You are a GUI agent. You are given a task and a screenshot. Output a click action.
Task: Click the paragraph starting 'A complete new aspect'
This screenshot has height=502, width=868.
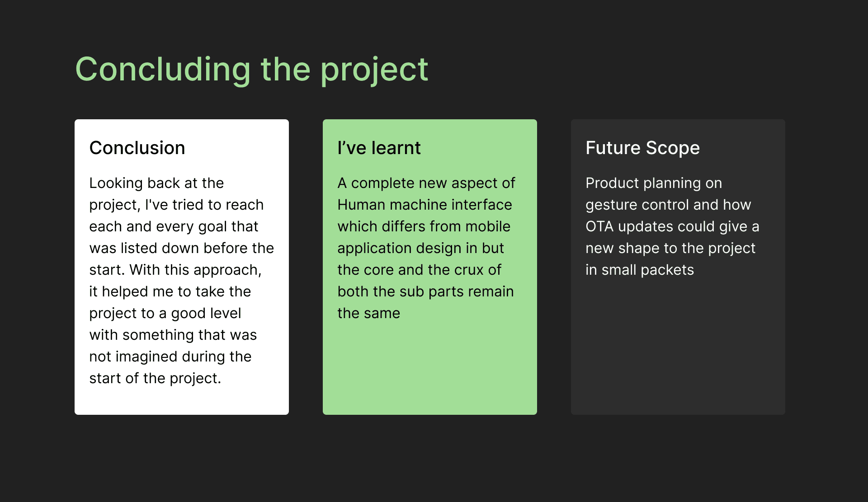[426, 248]
